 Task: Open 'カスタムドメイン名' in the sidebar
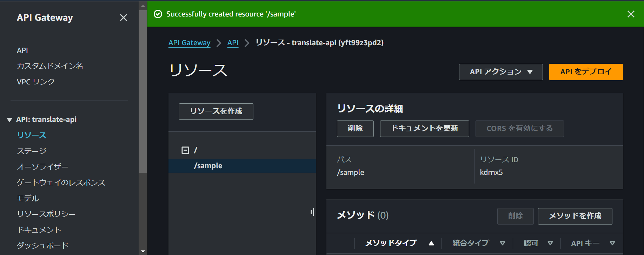tap(50, 66)
